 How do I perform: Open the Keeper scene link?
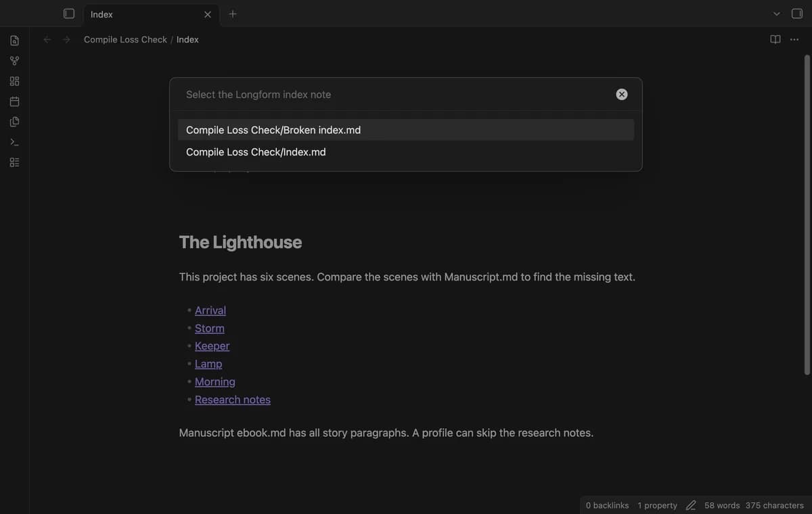click(212, 346)
